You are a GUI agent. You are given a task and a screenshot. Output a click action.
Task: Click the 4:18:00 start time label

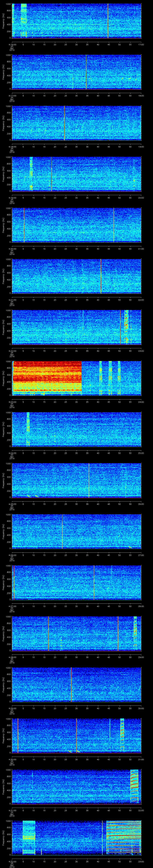click(12, 147)
